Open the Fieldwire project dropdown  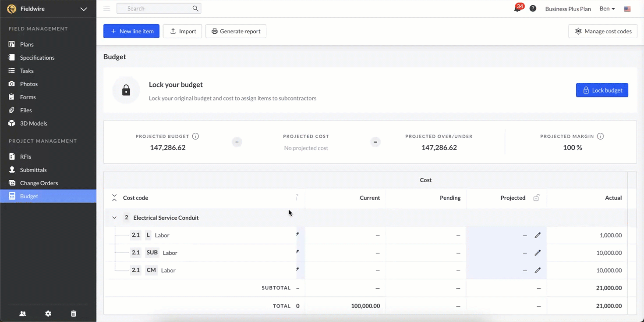pos(83,9)
